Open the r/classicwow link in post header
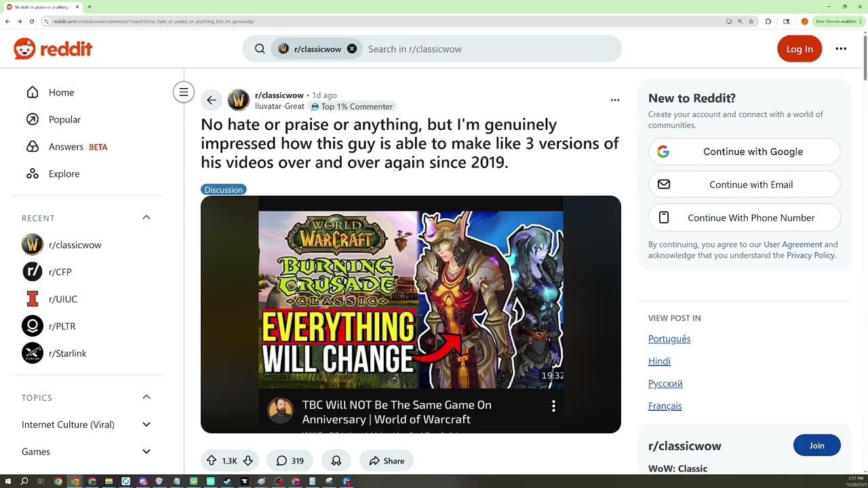This screenshot has height=488, width=868. 279,96
